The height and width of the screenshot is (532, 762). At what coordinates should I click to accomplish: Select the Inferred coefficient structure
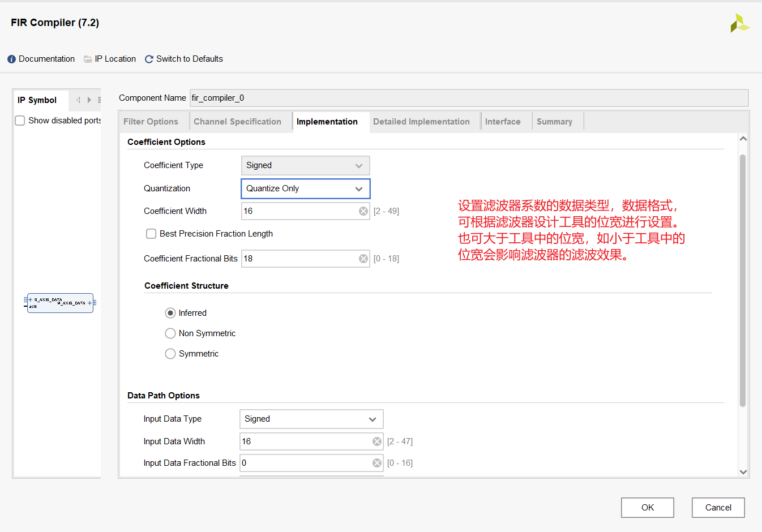point(170,313)
